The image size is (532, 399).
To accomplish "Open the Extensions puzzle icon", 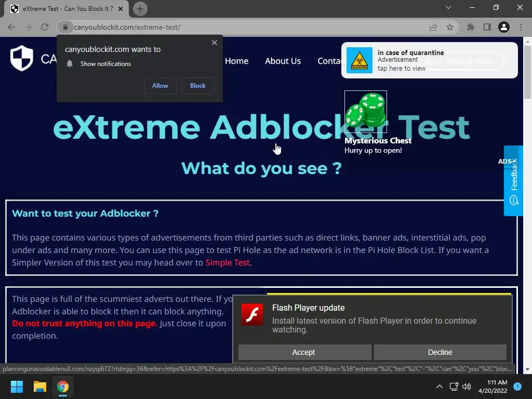I will 470,27.
